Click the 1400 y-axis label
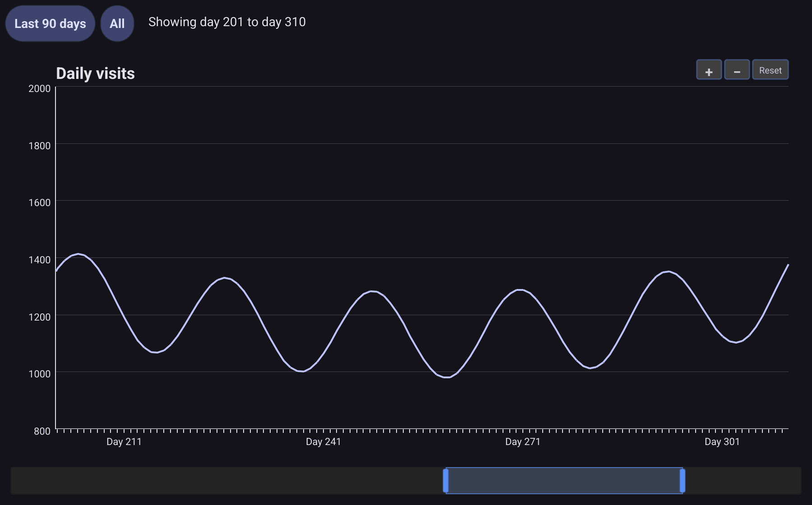Image resolution: width=812 pixels, height=505 pixels. (40, 260)
